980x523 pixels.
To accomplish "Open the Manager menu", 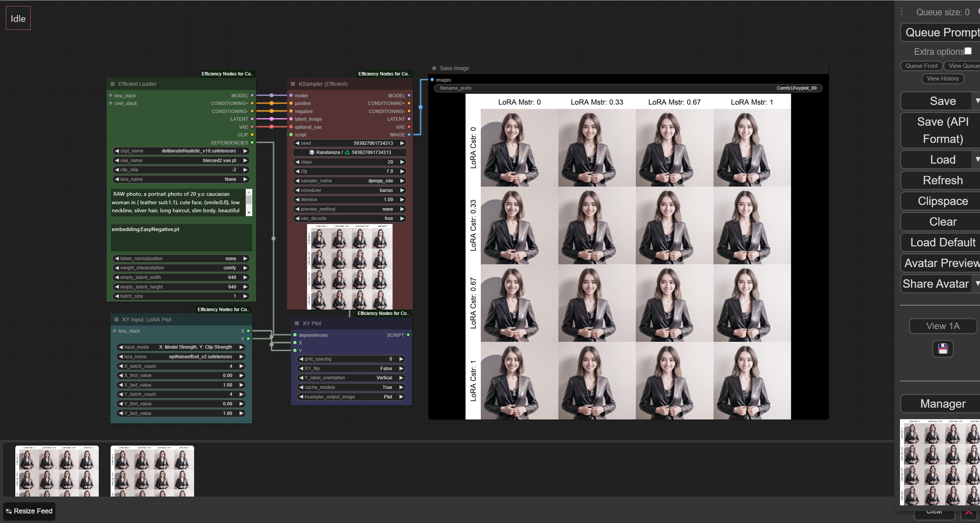I will [x=942, y=404].
